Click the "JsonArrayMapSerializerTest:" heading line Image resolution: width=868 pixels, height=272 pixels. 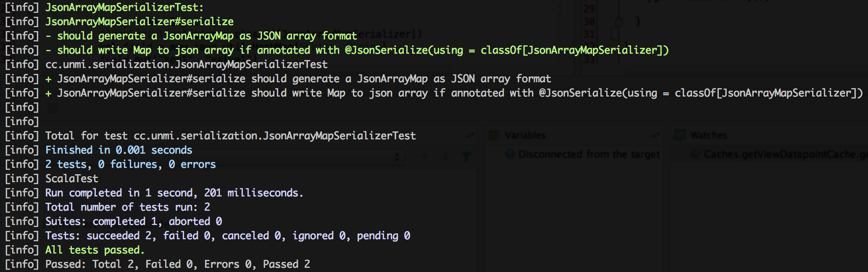124,8
